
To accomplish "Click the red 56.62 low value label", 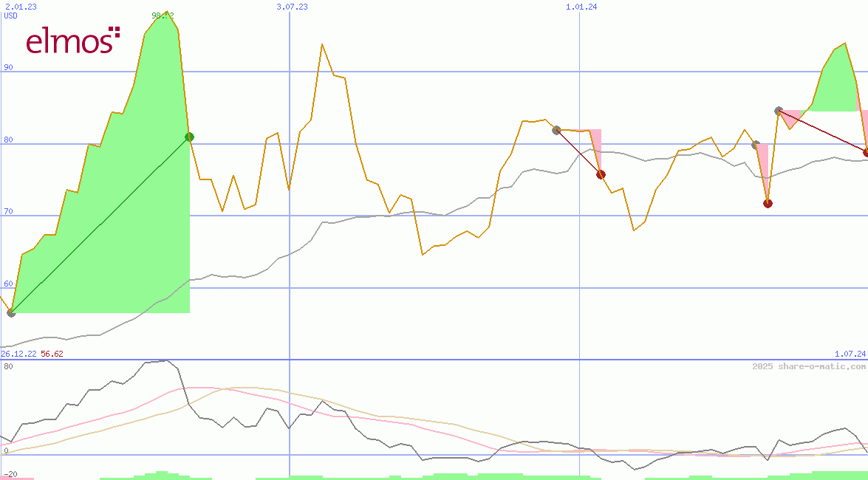I will click(52, 354).
